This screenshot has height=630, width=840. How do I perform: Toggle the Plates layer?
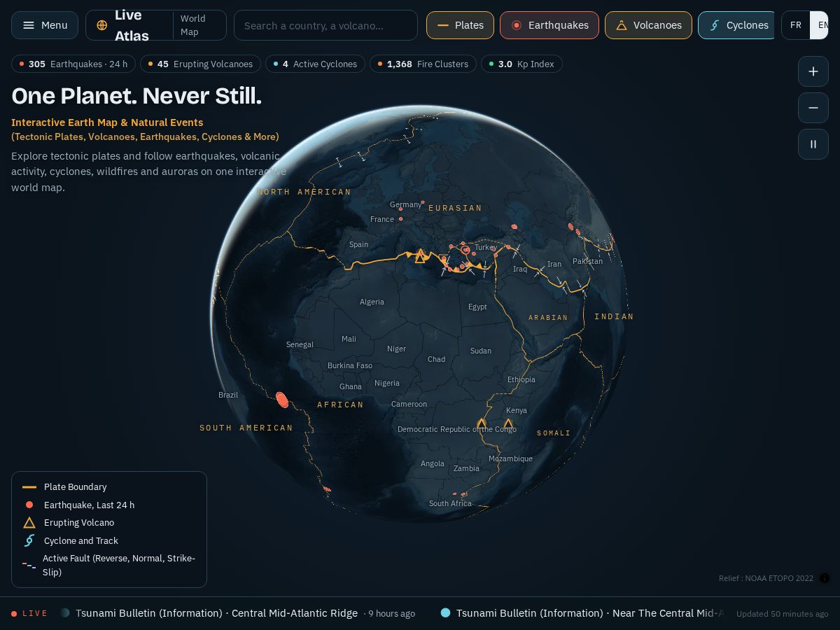click(x=460, y=25)
